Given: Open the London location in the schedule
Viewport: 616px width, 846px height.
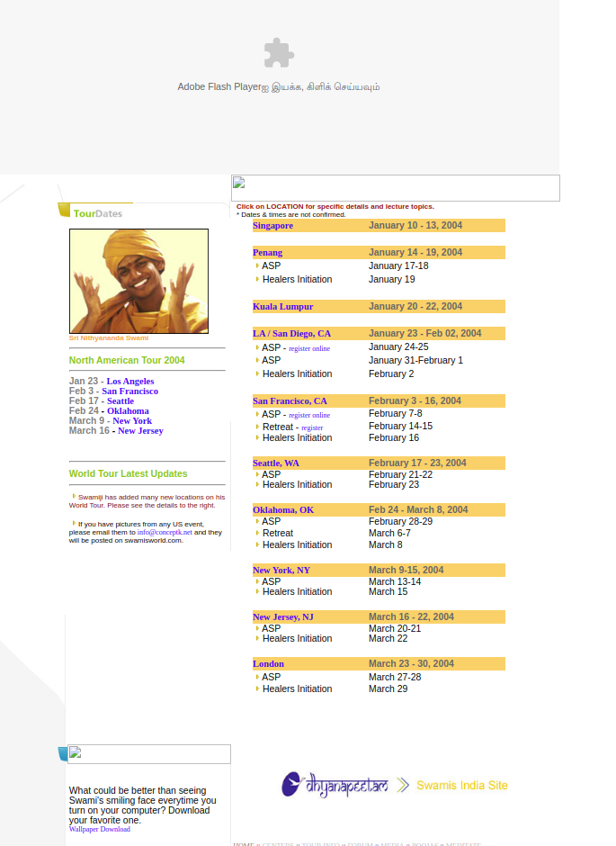Looking at the screenshot, I should click(x=268, y=664).
